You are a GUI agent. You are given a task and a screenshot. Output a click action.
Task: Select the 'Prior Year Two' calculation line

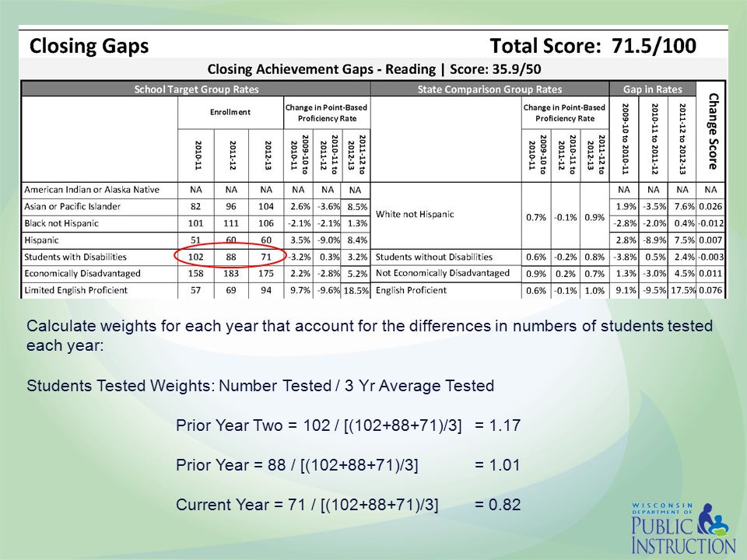(319, 425)
